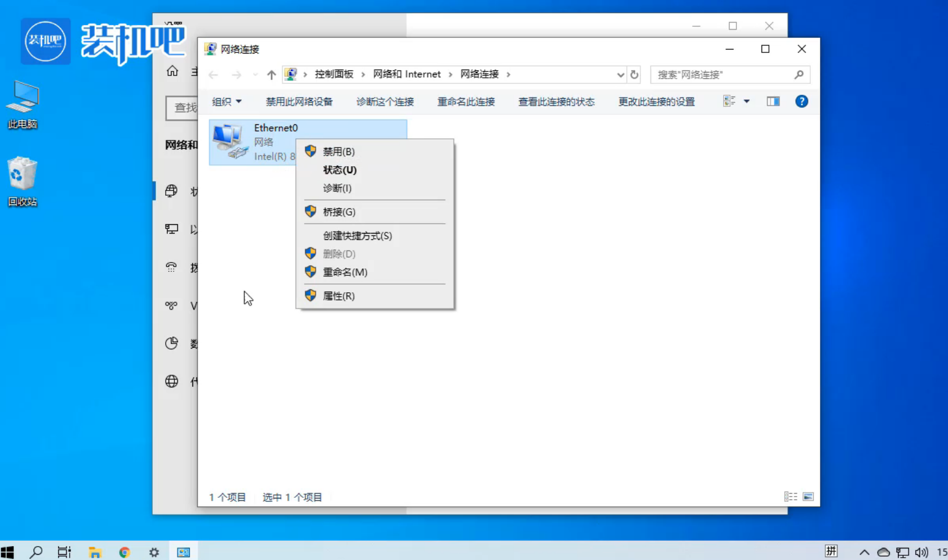The image size is (948, 560).
Task: Switch to details view in status bar
Action: (x=790, y=497)
